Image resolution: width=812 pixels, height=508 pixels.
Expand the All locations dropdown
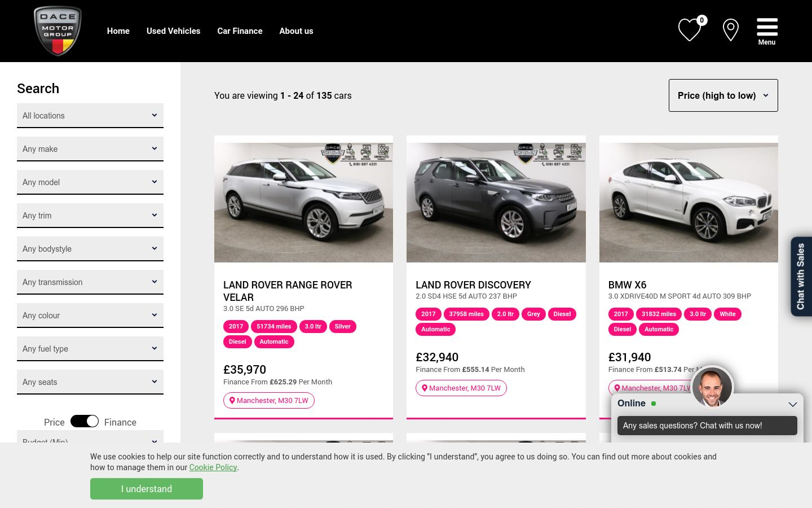(x=90, y=116)
